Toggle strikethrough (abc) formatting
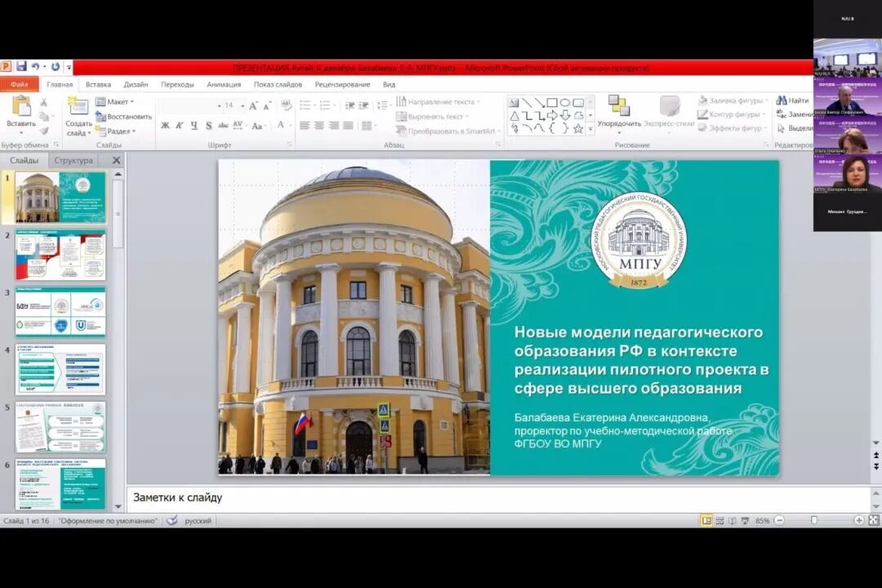Viewport: 882px width, 588px height. (223, 126)
